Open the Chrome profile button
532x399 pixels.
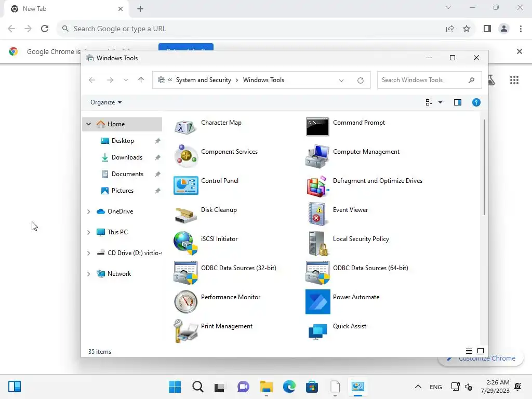[x=504, y=29]
